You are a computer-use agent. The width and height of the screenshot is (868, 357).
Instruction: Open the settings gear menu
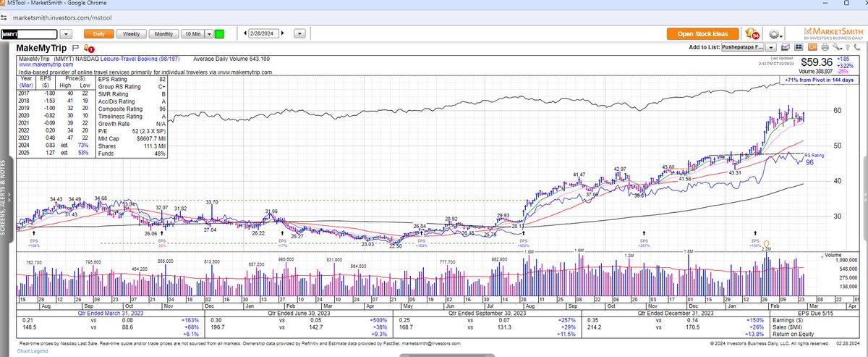775,34
